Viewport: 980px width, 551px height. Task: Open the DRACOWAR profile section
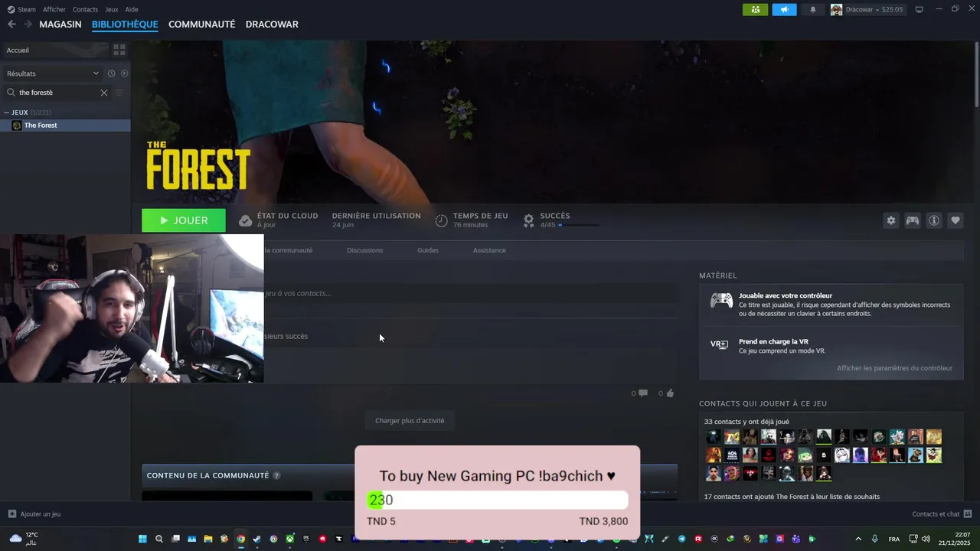click(x=272, y=24)
